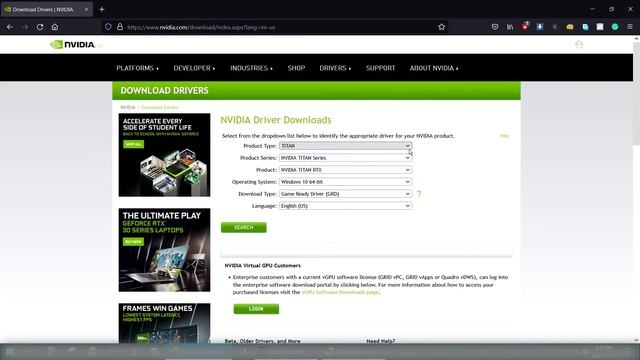The width and height of the screenshot is (640, 360).
Task: Open the vGPU Software Downloads page link
Action: click(340, 292)
